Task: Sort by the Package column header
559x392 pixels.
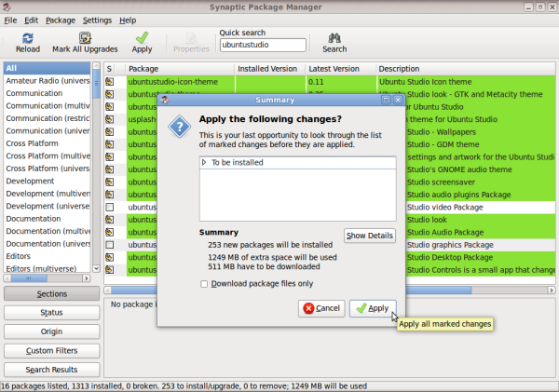Action: coord(180,69)
